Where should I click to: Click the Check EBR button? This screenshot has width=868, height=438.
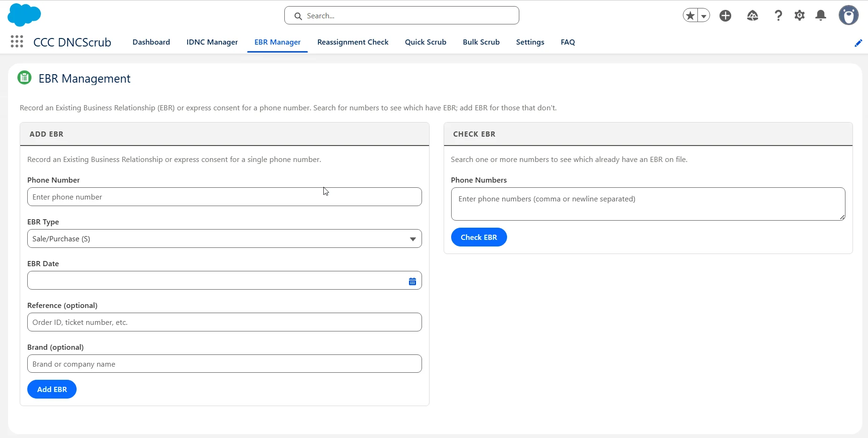tap(479, 237)
